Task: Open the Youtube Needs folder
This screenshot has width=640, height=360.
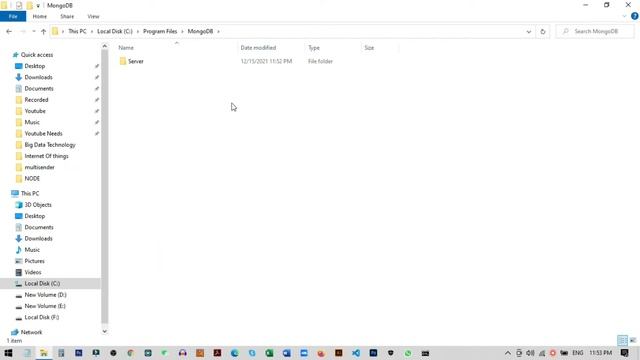Action: coord(43,133)
